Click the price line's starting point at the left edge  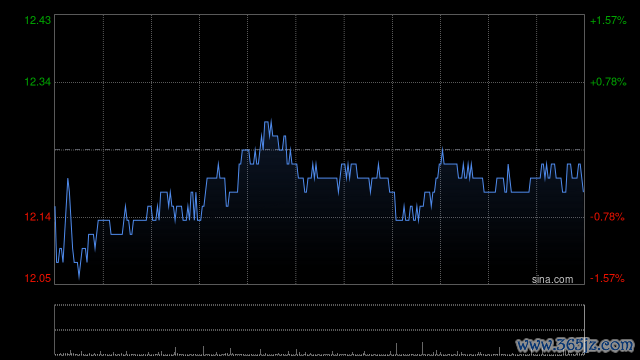pyautogui.click(x=55, y=207)
